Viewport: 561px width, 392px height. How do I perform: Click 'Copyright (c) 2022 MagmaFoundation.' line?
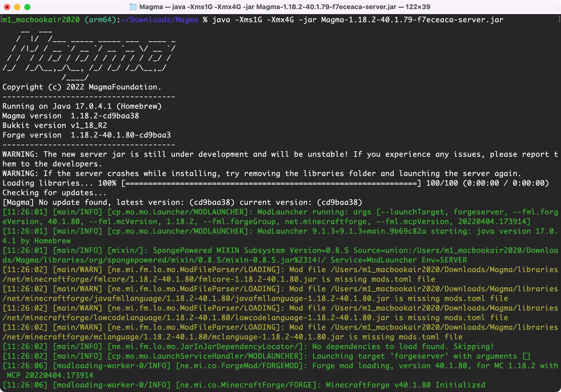pos(82,87)
